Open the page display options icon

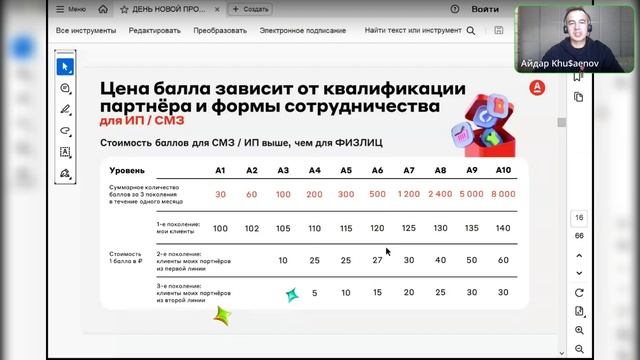pyautogui.click(x=579, y=311)
